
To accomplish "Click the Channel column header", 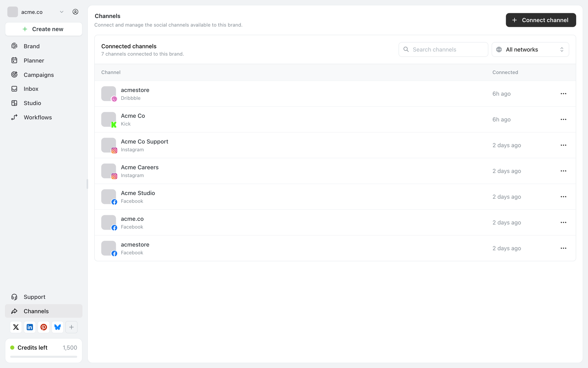I will (x=111, y=72).
